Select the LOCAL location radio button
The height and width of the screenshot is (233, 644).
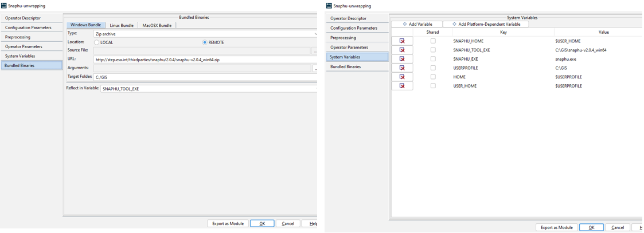(96, 42)
